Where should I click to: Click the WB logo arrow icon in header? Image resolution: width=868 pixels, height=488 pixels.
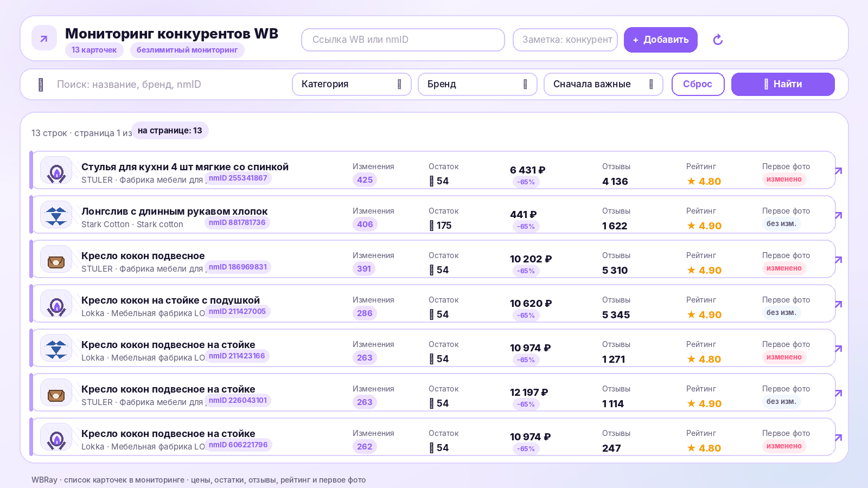(x=44, y=38)
